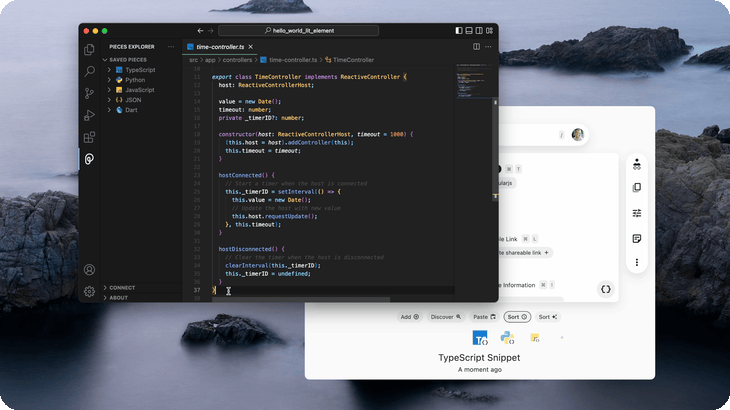Click the TimeController breadcrumb symbol
This screenshot has width=730, height=410.
tap(353, 60)
